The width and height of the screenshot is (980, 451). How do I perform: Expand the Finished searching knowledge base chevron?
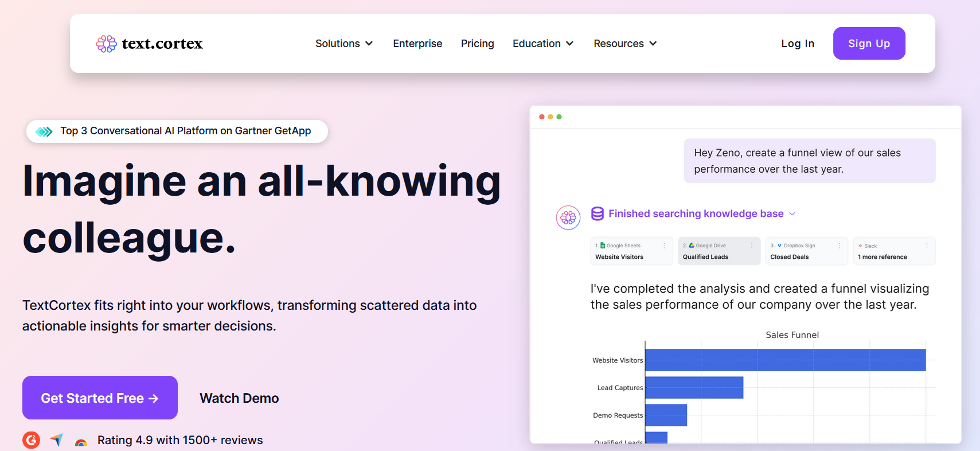pos(792,214)
